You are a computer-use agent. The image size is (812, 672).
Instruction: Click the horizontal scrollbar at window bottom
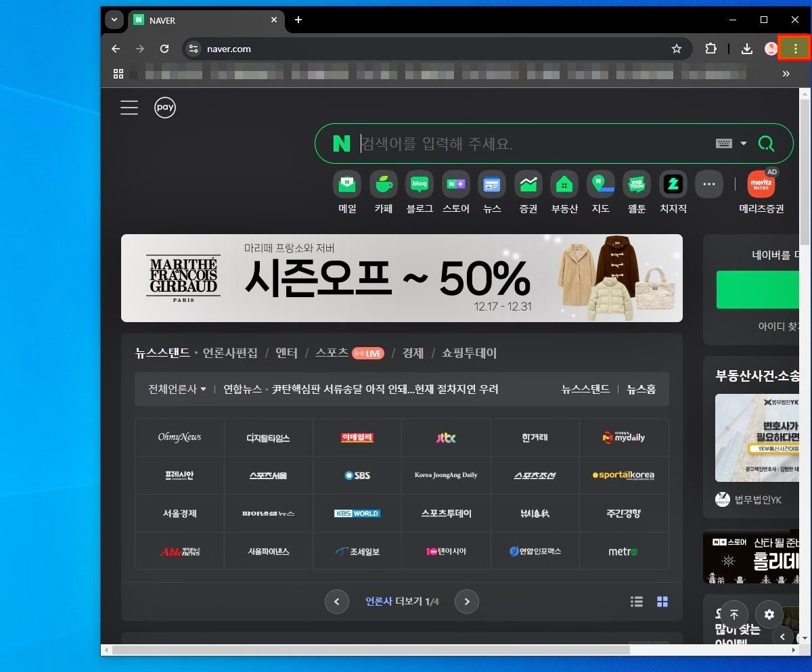point(371,650)
